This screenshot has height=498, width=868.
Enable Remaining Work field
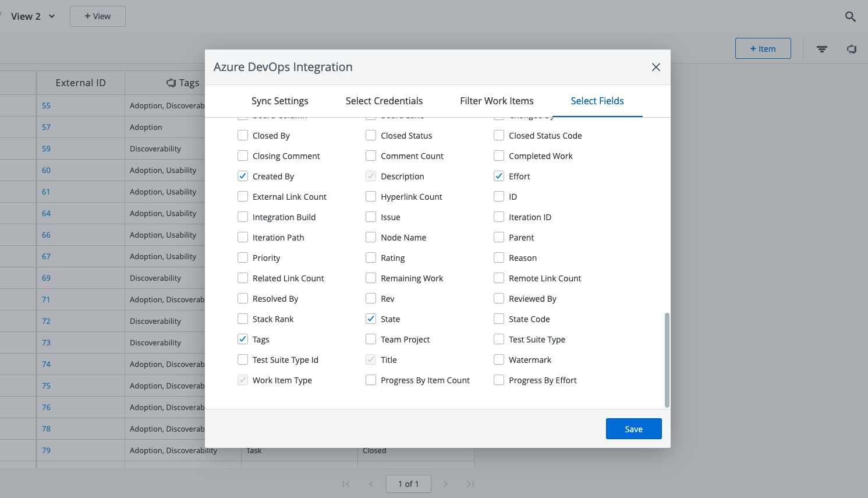371,278
